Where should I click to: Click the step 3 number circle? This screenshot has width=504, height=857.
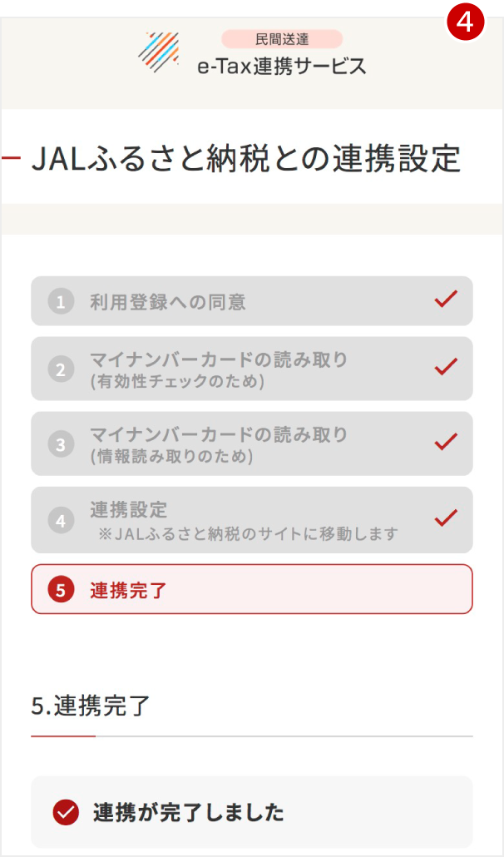pyautogui.click(x=61, y=444)
